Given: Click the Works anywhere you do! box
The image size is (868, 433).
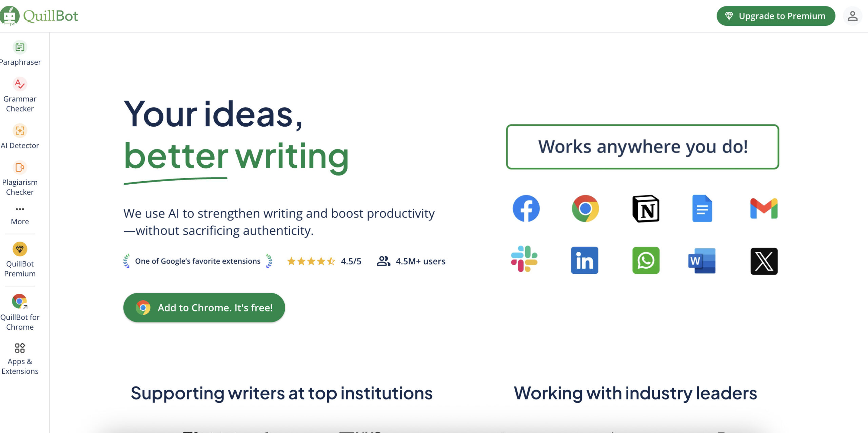Looking at the screenshot, I should [x=642, y=147].
